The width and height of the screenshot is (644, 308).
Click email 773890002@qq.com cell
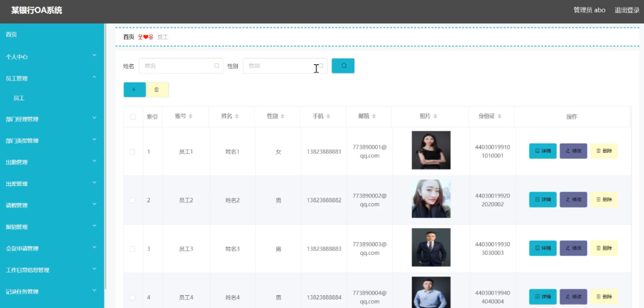coord(369,200)
